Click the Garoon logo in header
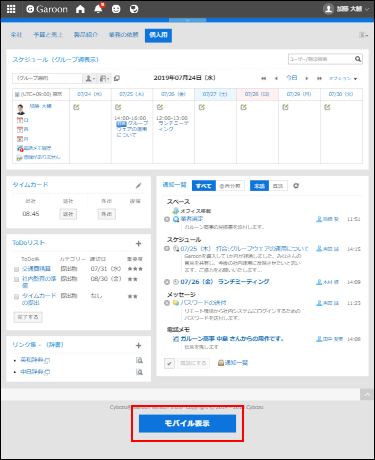This screenshot has height=460, width=375. point(47,9)
